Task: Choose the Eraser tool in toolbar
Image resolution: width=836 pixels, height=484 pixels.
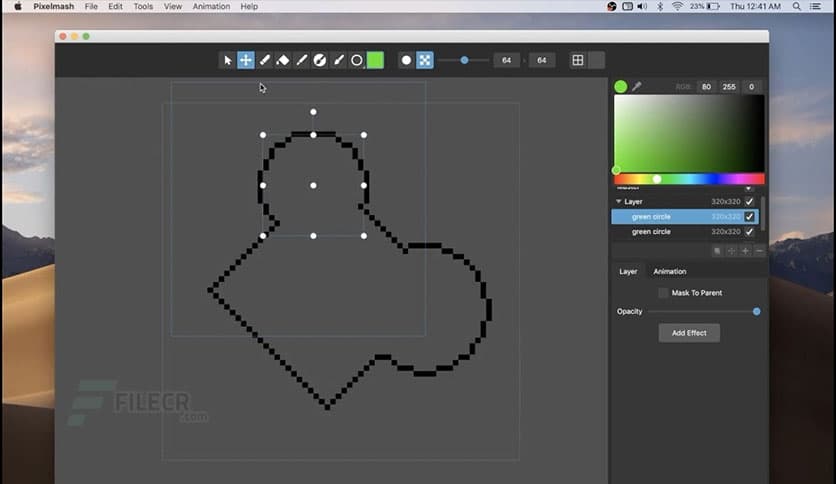Action: (283, 60)
